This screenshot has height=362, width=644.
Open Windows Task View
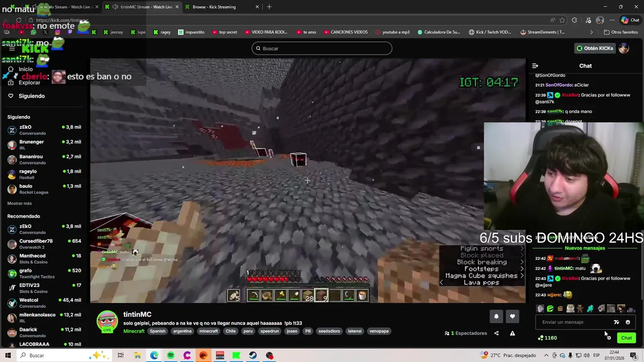coord(121,355)
